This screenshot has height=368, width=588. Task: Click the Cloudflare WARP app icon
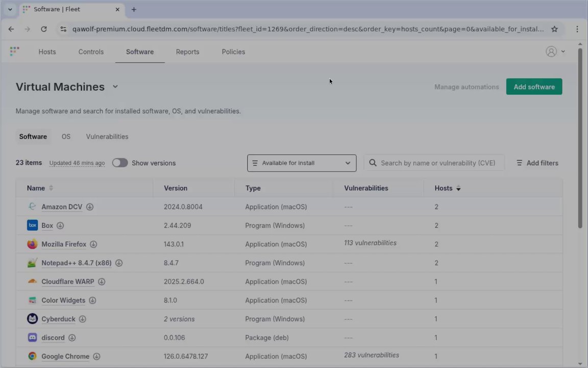(32, 281)
